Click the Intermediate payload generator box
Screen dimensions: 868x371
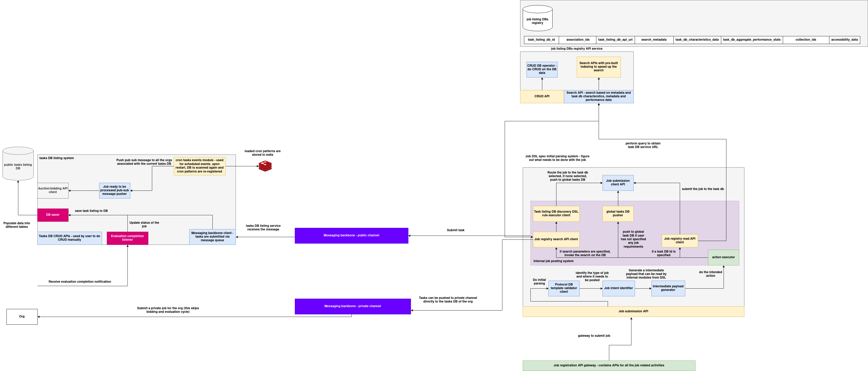[668, 288]
